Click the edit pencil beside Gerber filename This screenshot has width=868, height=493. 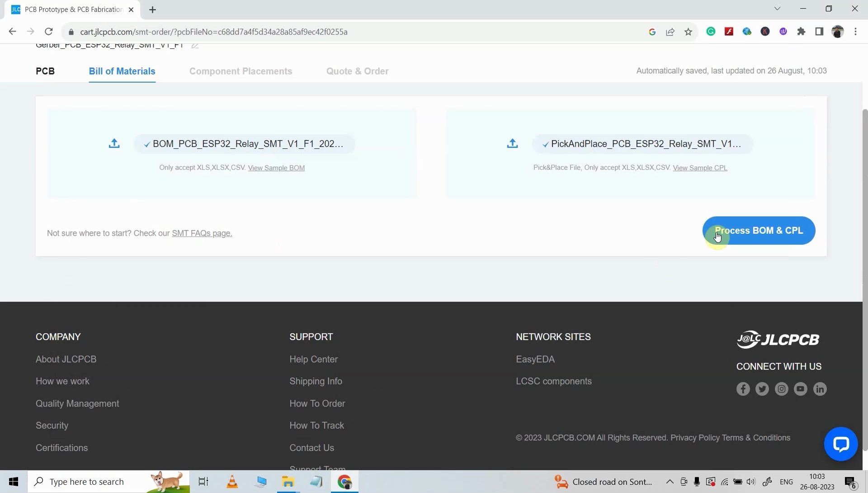(195, 46)
